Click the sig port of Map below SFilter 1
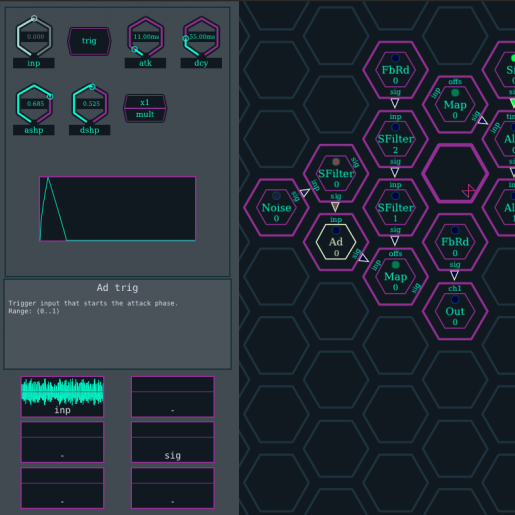515x515 pixels. coord(416,288)
